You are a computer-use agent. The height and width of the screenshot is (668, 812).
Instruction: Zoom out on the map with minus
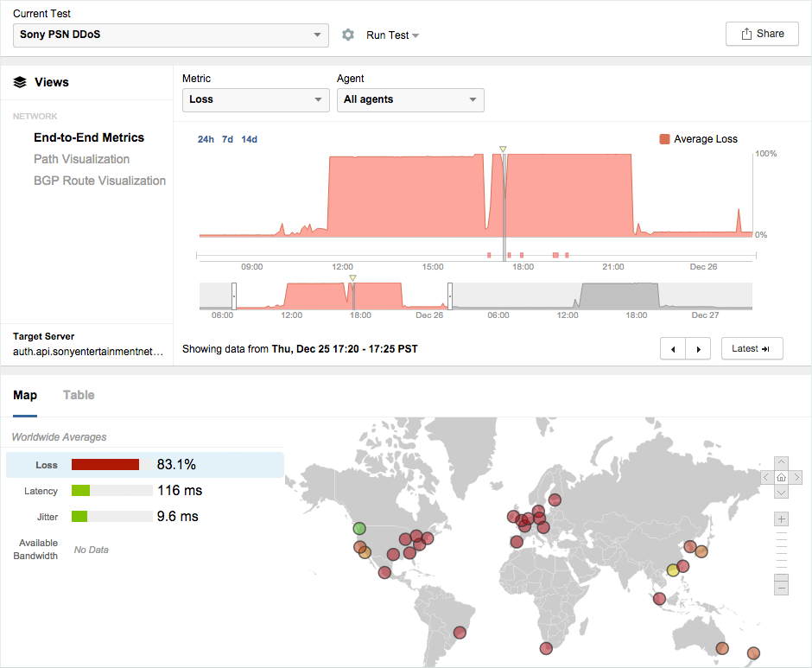coord(782,588)
